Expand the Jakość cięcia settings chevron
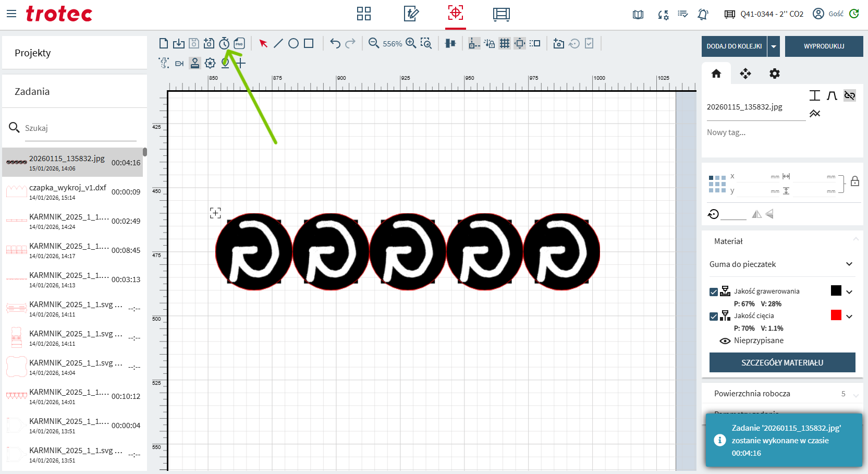The width and height of the screenshot is (868, 474). click(849, 317)
